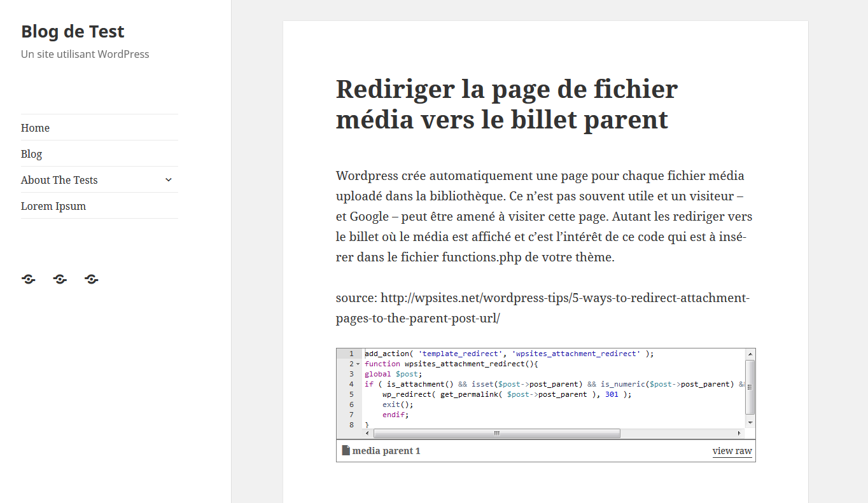
Task: Click the vertical scrollbar thumb in code box
Action: (x=750, y=387)
